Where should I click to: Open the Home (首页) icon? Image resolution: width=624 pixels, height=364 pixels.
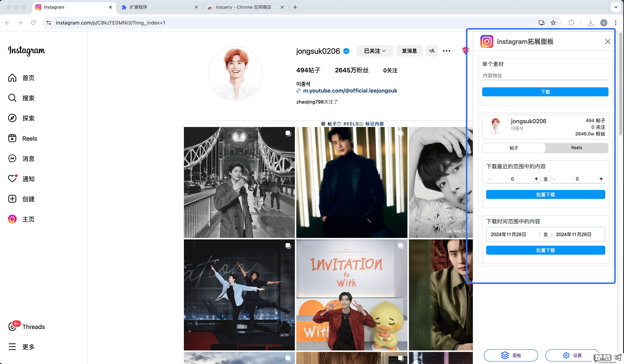12,78
